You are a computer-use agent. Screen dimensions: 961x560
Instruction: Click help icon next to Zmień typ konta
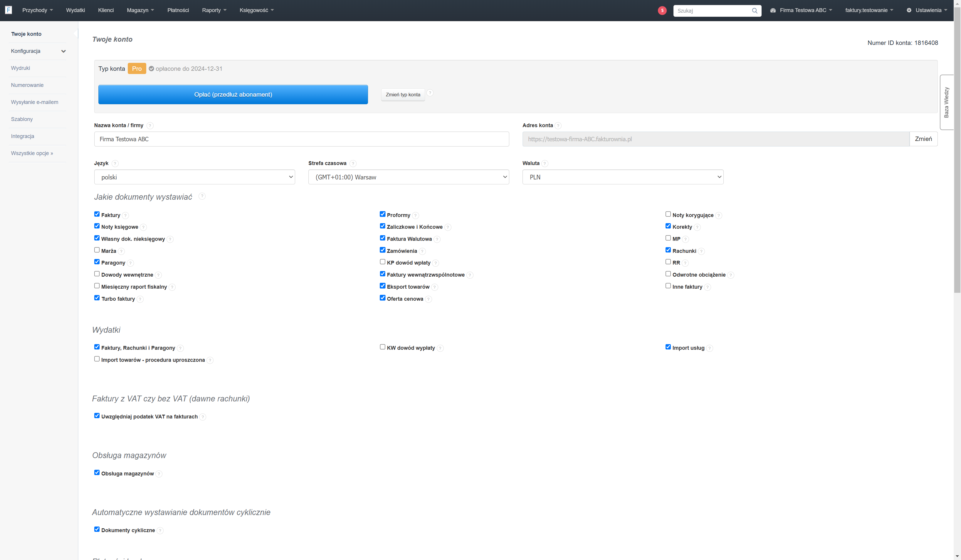(430, 93)
